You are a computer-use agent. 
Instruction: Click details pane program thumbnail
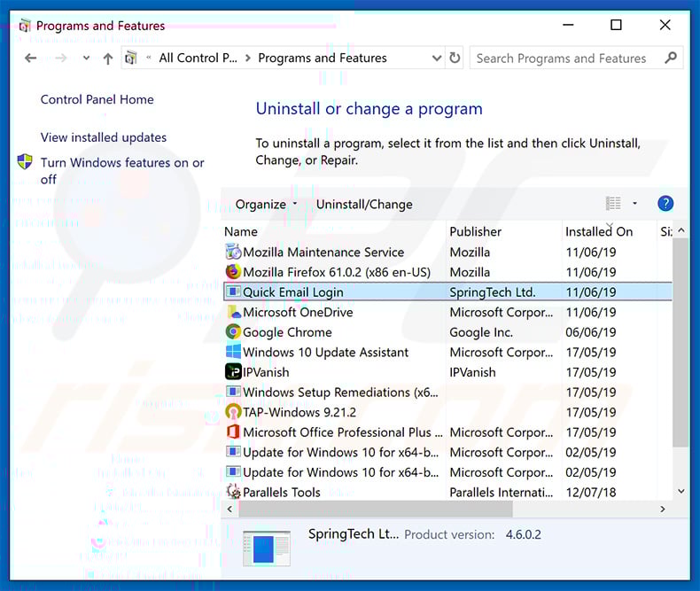click(x=267, y=548)
